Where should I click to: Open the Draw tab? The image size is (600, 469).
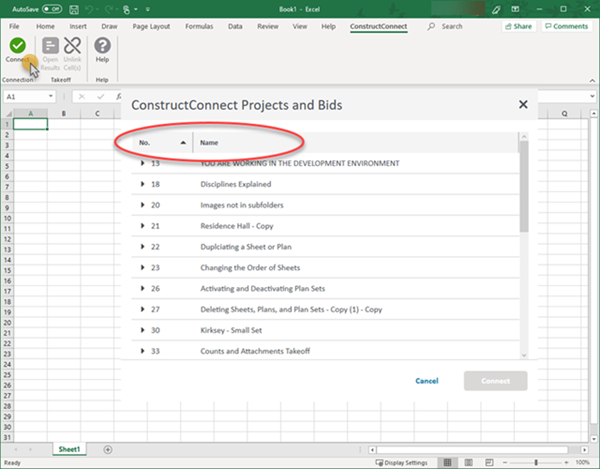tap(109, 26)
